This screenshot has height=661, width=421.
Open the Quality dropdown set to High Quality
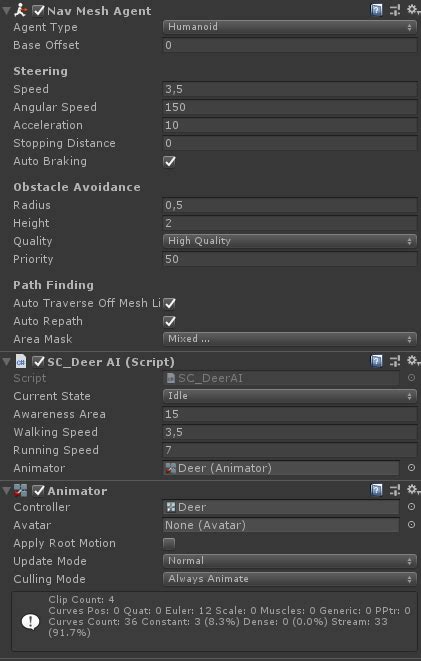[290, 241]
